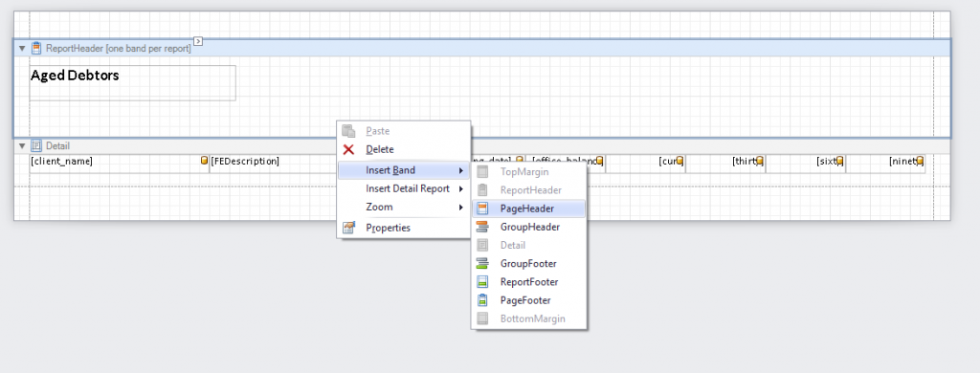980x373 pixels.
Task: Click the ReportHeader band clipboard icon
Action: [x=36, y=48]
